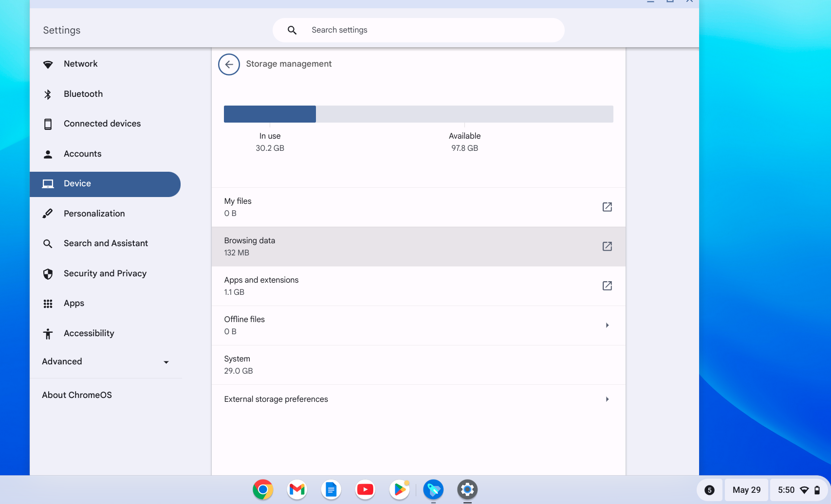Open Security and Privacy shield icon
Screen dimensions: 831x504
point(48,273)
